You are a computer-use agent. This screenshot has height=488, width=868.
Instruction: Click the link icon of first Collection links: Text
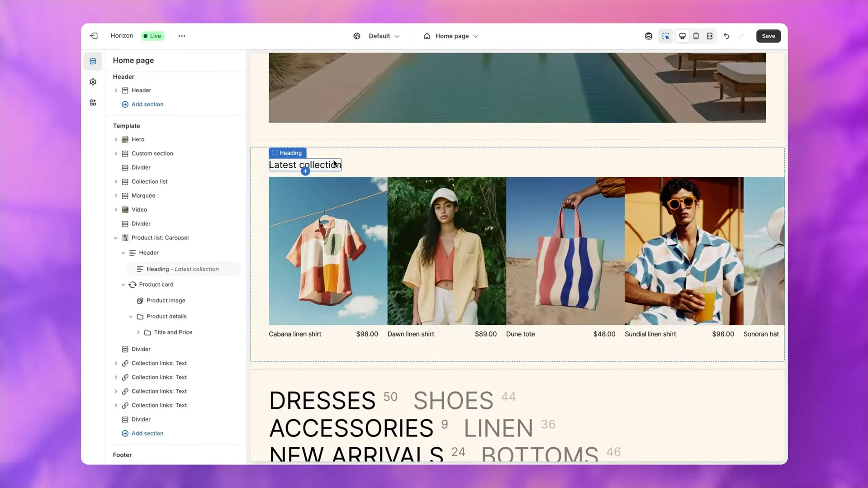click(125, 363)
